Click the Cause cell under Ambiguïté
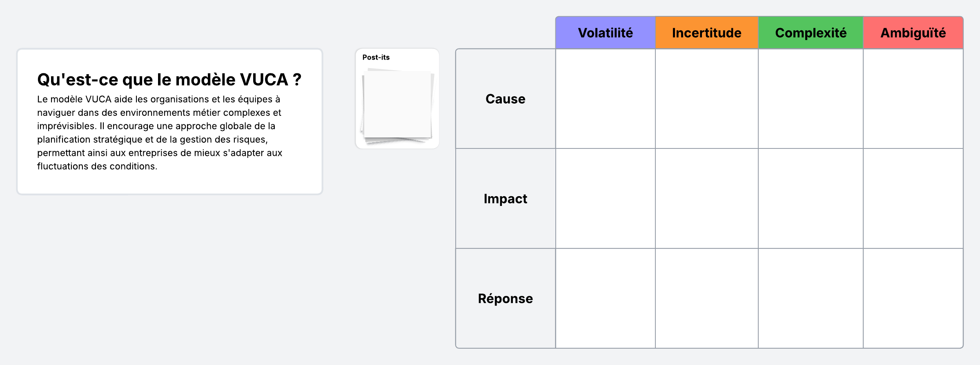 click(x=913, y=99)
